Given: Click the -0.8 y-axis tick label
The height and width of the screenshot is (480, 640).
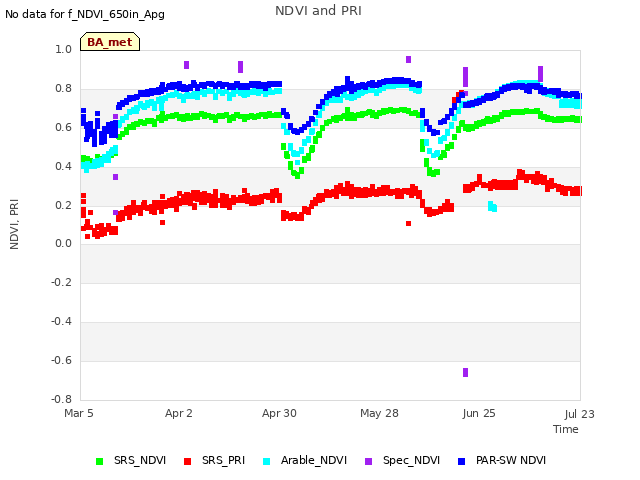Looking at the screenshot, I should (x=61, y=399).
